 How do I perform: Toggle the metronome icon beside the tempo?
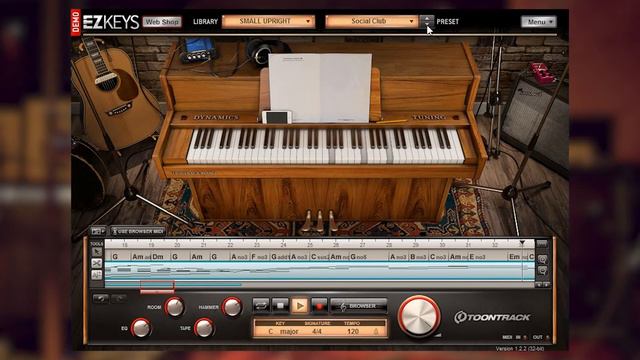(376, 331)
